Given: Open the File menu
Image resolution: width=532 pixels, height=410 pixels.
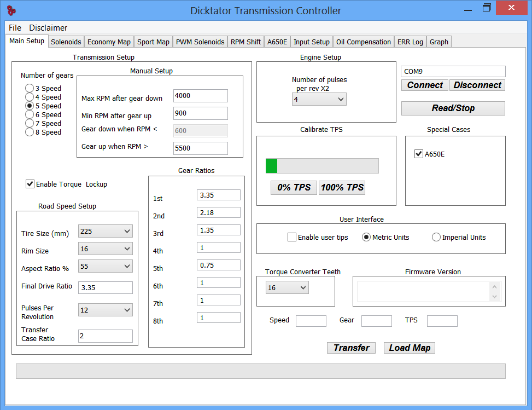Looking at the screenshot, I should coord(15,28).
